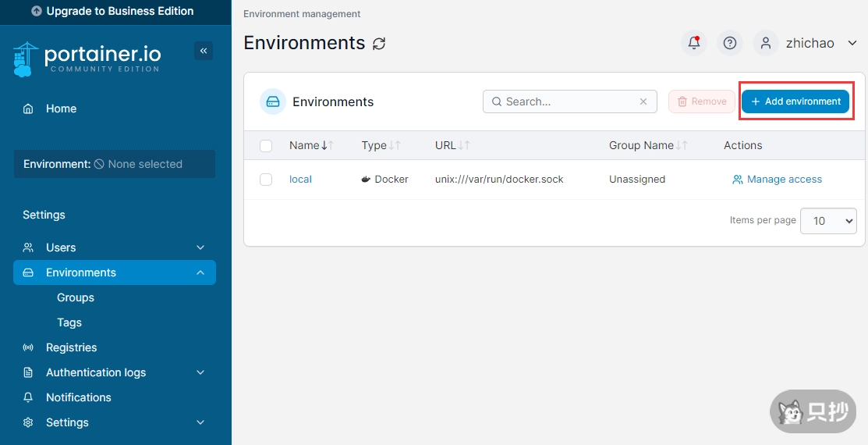Sort table by Name column

point(304,145)
